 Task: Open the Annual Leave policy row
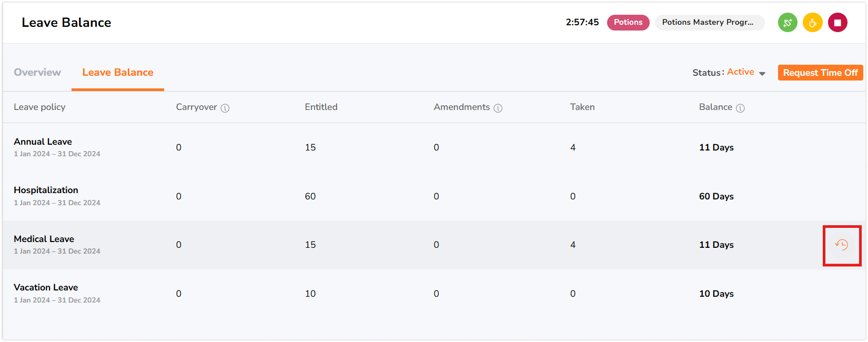[434, 147]
